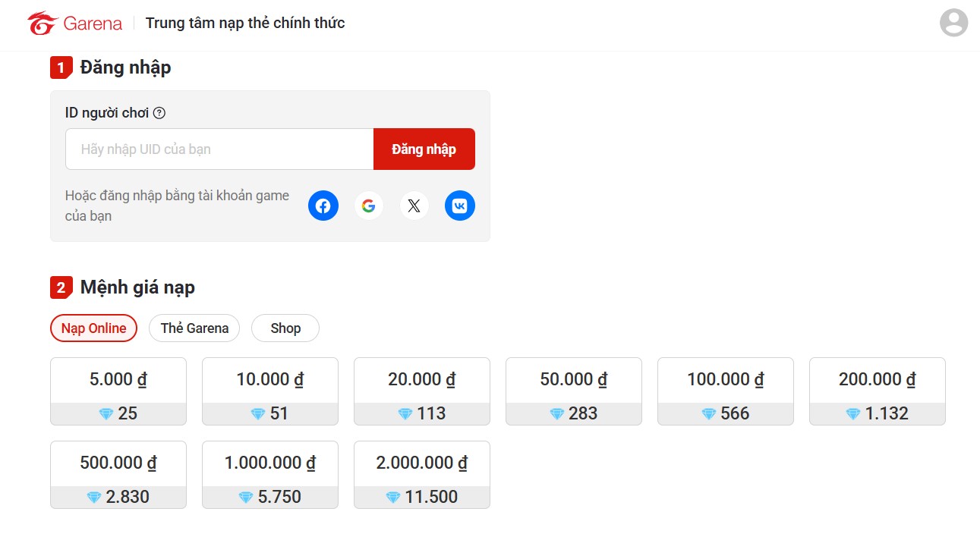Viewport: 980px width, 537px height.
Task: Choose the 5.000 đ top-up option
Action: (x=118, y=391)
